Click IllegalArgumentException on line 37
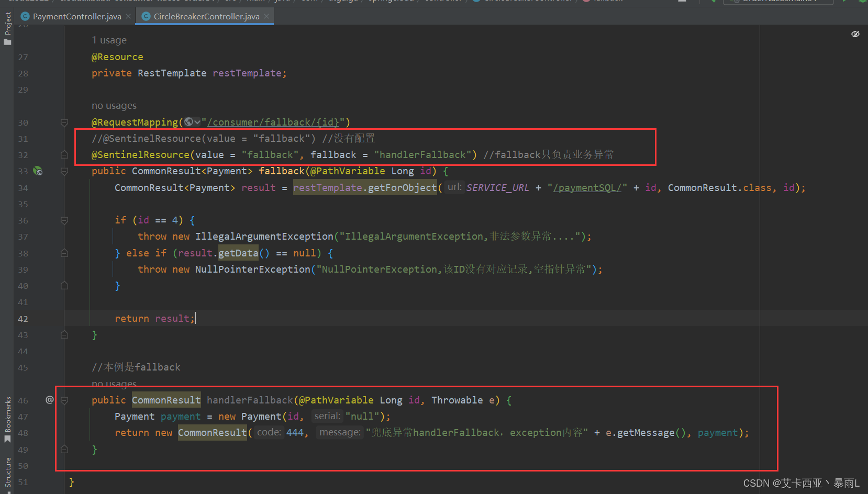This screenshot has height=494, width=868. pos(264,237)
